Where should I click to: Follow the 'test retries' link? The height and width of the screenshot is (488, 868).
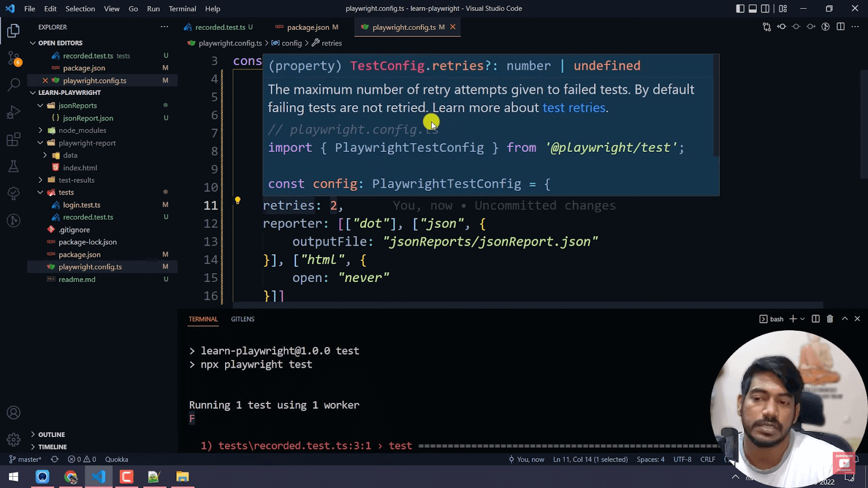[x=573, y=107]
